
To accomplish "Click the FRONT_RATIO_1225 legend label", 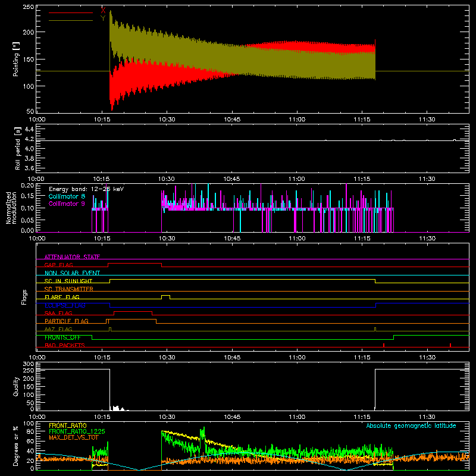I will click(x=77, y=431).
